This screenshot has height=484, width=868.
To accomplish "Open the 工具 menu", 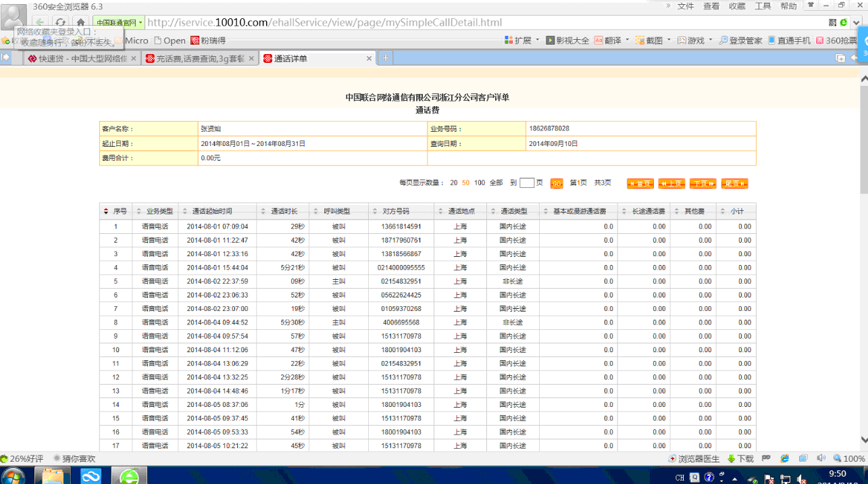I will point(763,6).
